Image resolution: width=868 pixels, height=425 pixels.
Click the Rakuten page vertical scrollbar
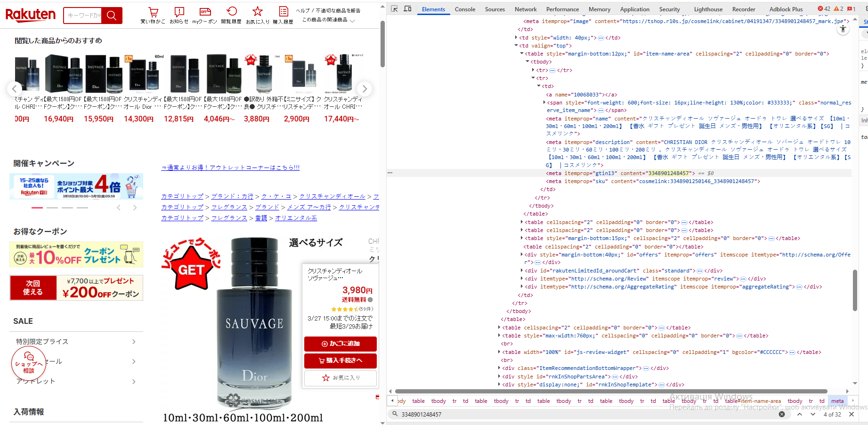click(382, 44)
